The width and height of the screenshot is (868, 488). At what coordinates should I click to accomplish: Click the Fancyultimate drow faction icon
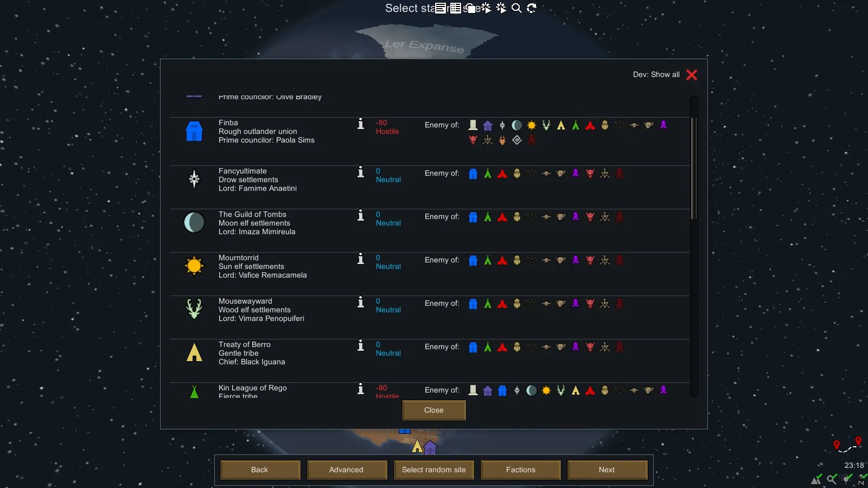194,179
